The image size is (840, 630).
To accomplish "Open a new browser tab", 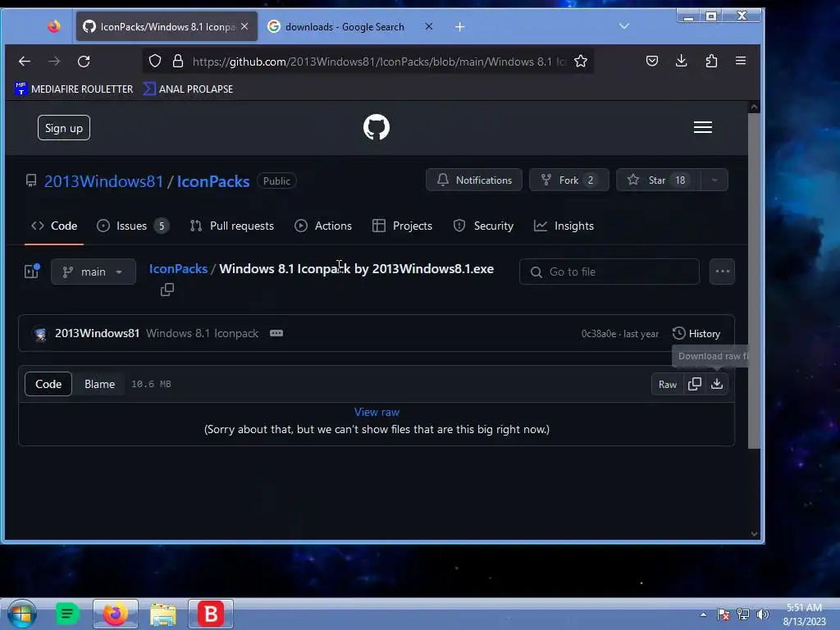I will pyautogui.click(x=459, y=27).
